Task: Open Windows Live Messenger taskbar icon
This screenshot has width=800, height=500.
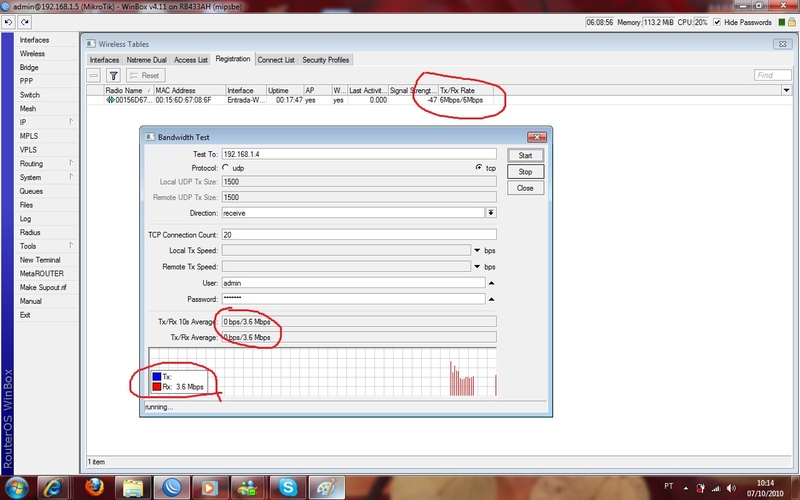Action: [x=248, y=487]
